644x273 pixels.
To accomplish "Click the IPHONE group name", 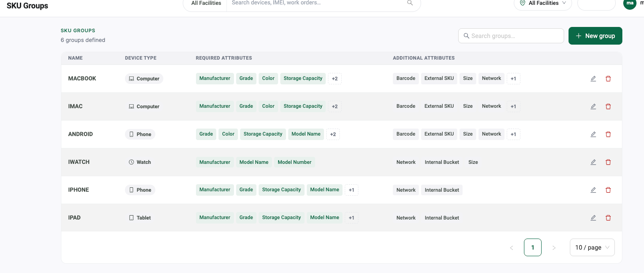I will point(79,190).
